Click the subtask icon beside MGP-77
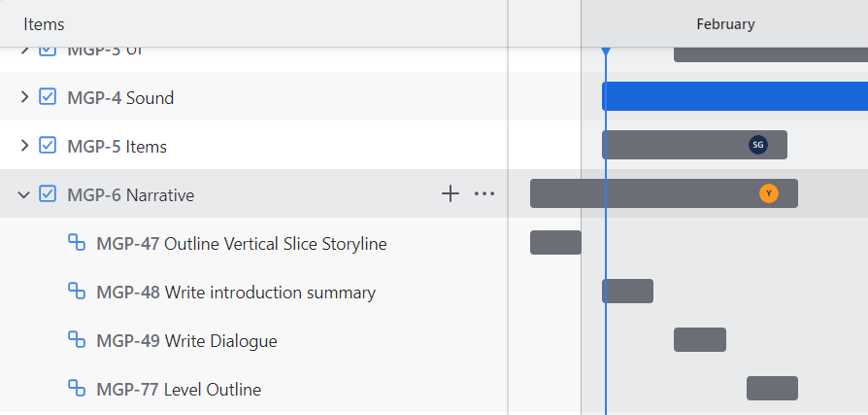 pyautogui.click(x=77, y=388)
